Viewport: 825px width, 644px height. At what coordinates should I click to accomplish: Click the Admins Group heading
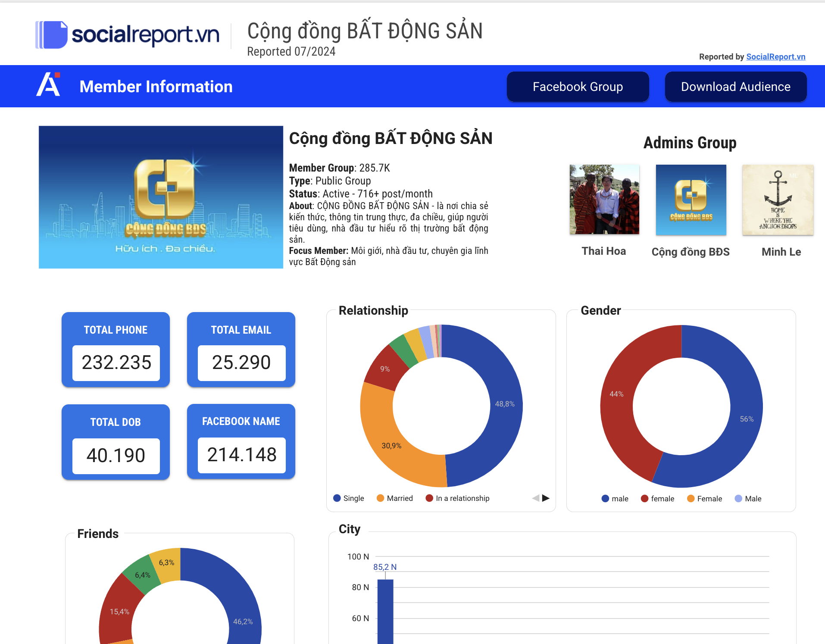[x=690, y=143]
